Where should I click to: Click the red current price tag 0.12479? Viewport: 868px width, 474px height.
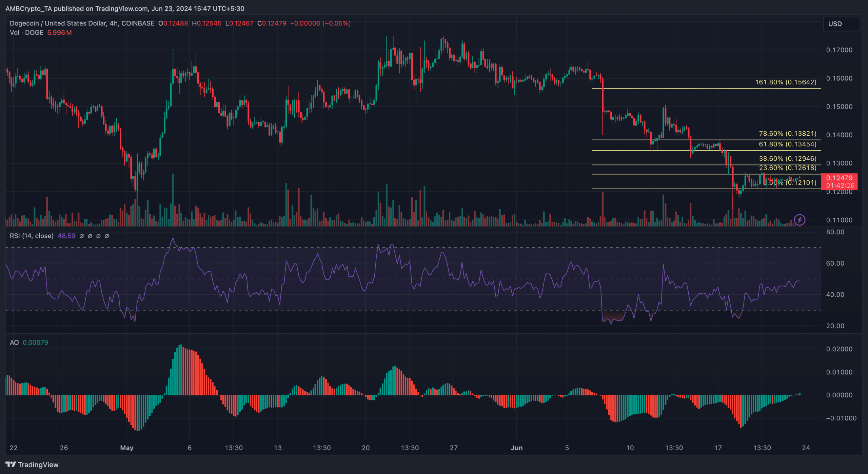839,178
